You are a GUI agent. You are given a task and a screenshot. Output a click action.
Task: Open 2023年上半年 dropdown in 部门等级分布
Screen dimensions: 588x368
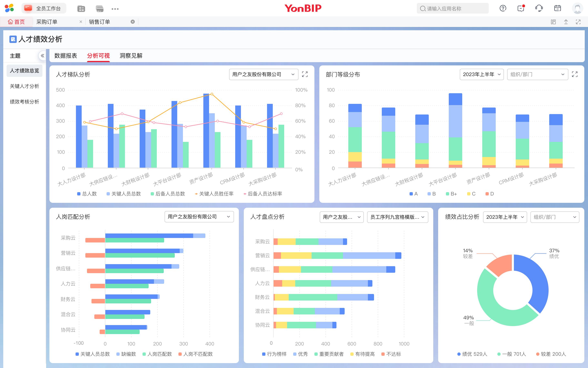482,74
